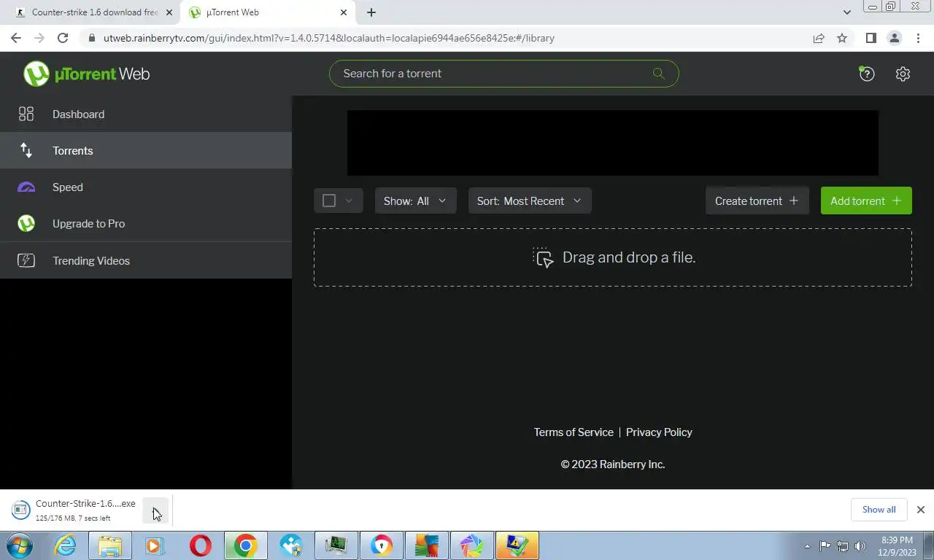Focus the Search for a torrent field
The image size is (934, 560).
pos(503,73)
